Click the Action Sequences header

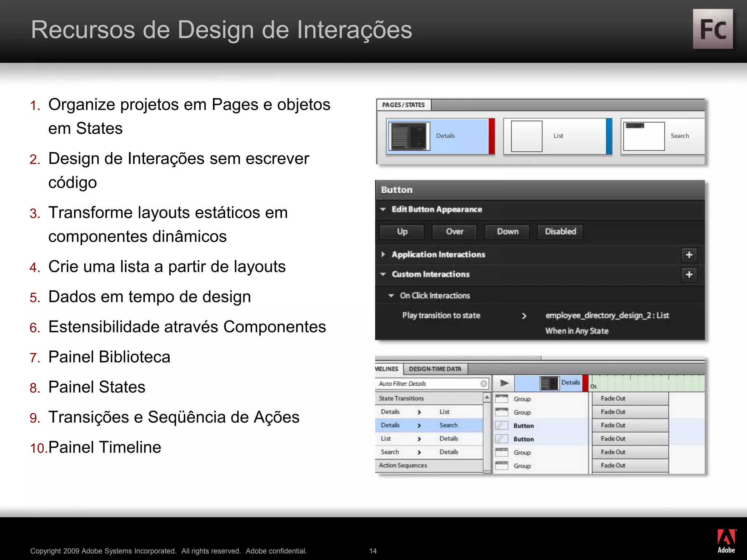pyautogui.click(x=429, y=466)
